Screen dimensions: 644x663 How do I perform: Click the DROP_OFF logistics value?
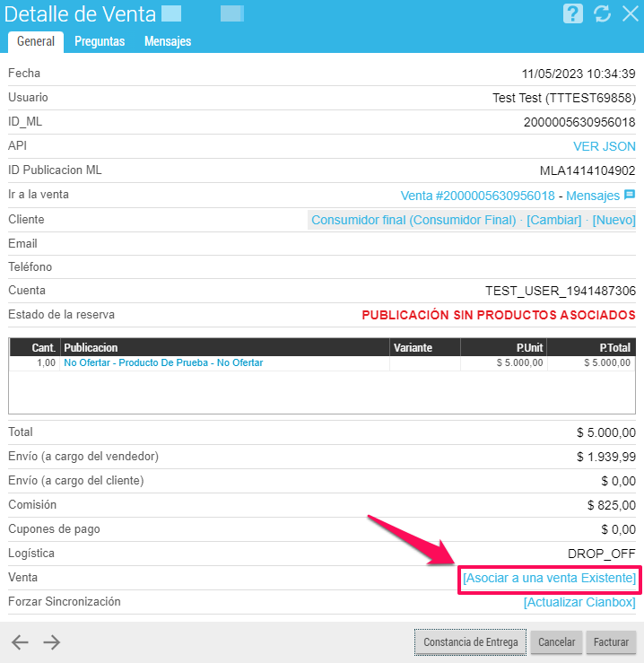click(601, 554)
